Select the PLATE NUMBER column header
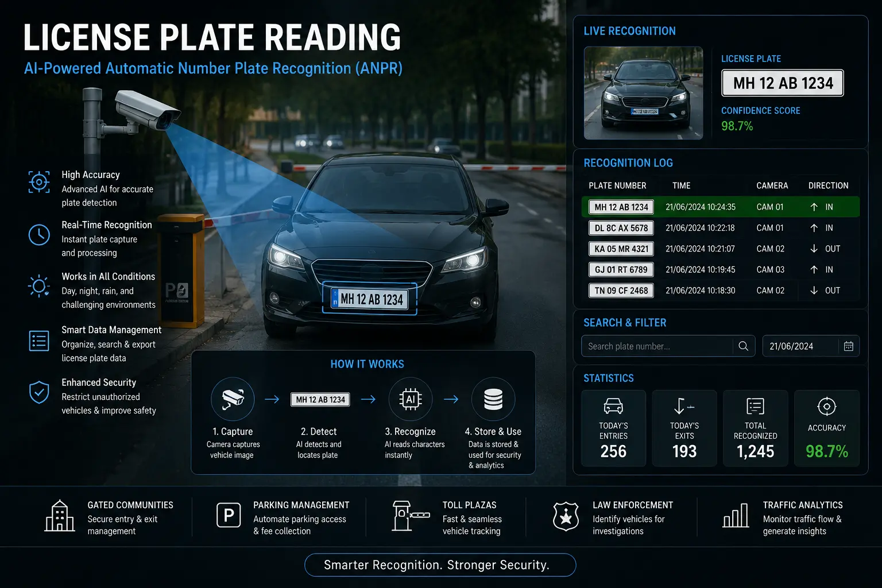 [617, 185]
